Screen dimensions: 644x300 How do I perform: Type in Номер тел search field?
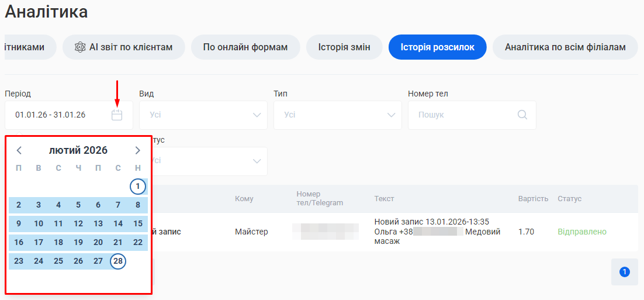coord(465,115)
